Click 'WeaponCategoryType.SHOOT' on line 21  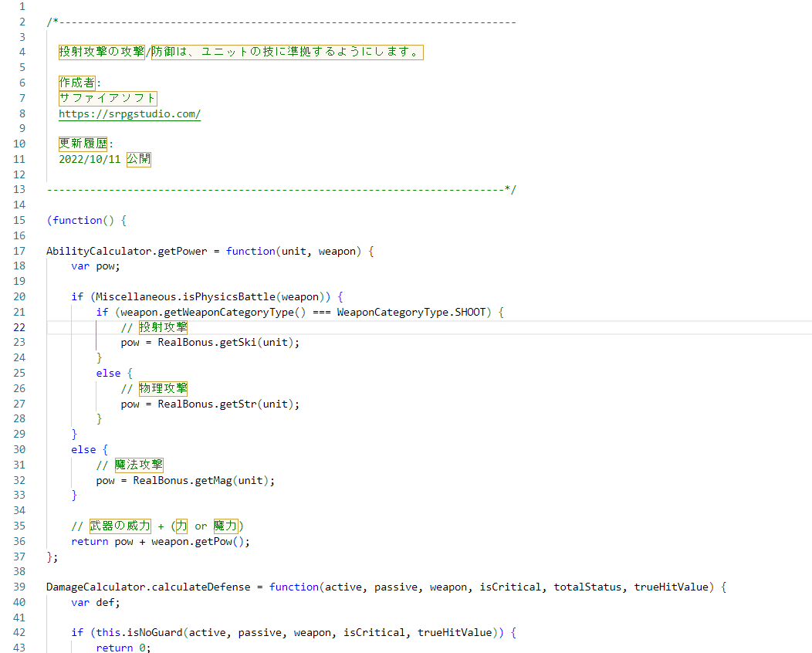411,313
